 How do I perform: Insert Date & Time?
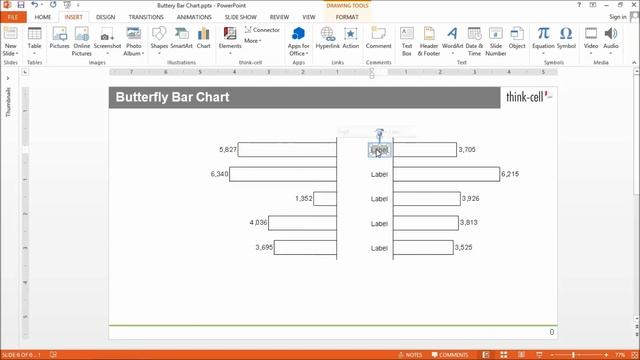(x=474, y=34)
